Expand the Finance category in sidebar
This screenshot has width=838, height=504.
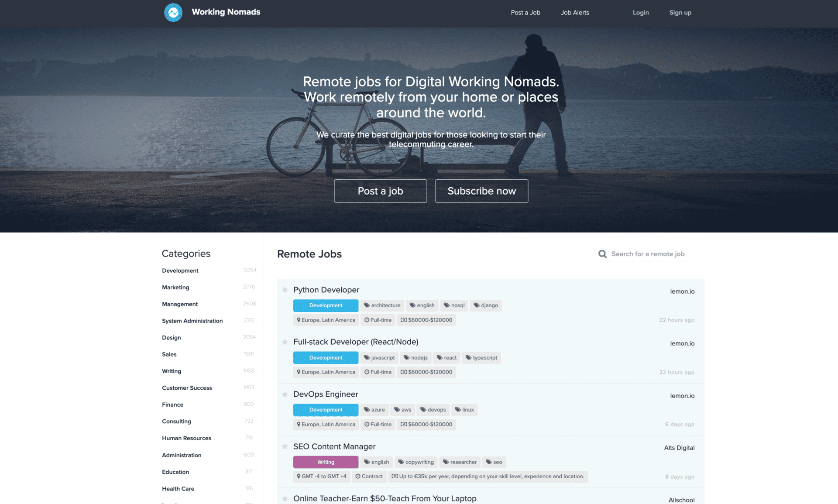click(172, 404)
